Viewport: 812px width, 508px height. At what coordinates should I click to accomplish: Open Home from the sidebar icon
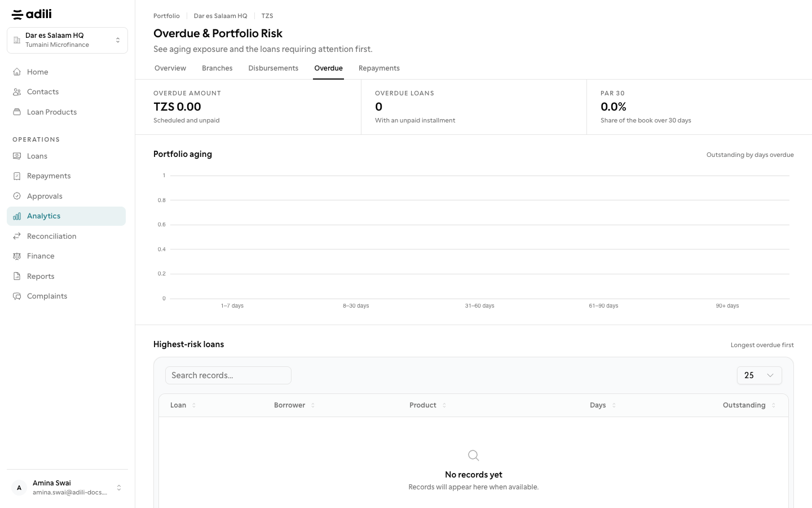[x=17, y=72]
